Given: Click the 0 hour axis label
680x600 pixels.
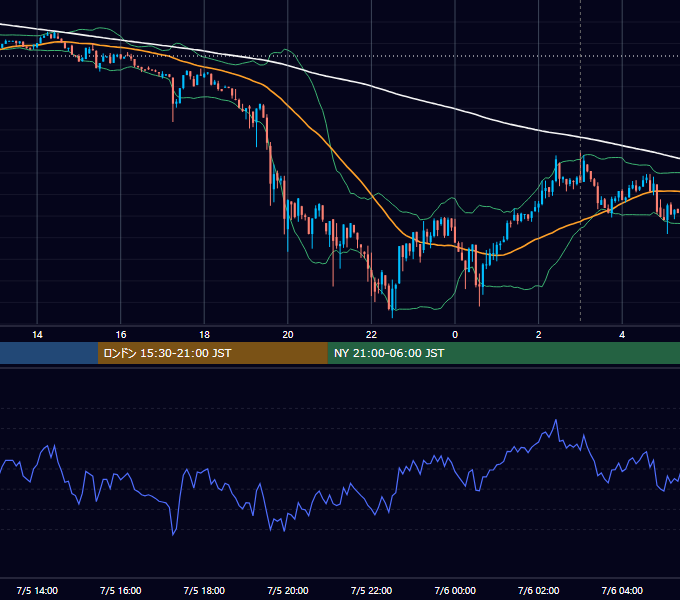Looking at the screenshot, I should tap(455, 335).
